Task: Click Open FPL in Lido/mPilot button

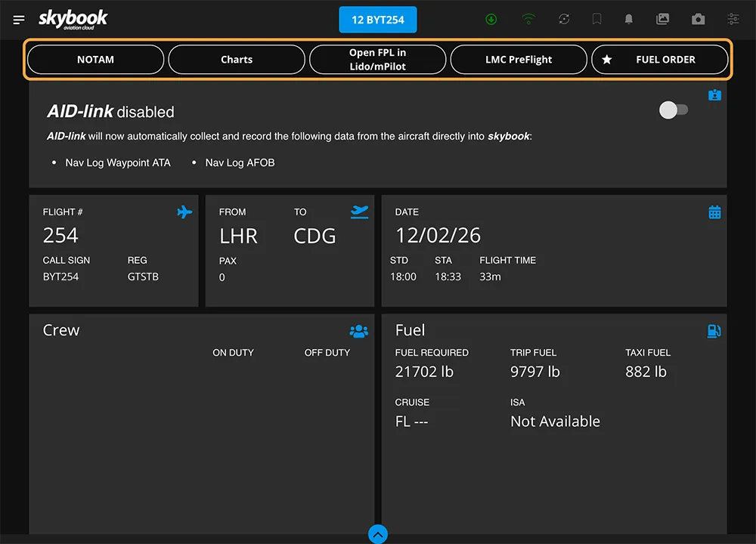Action: tap(377, 60)
